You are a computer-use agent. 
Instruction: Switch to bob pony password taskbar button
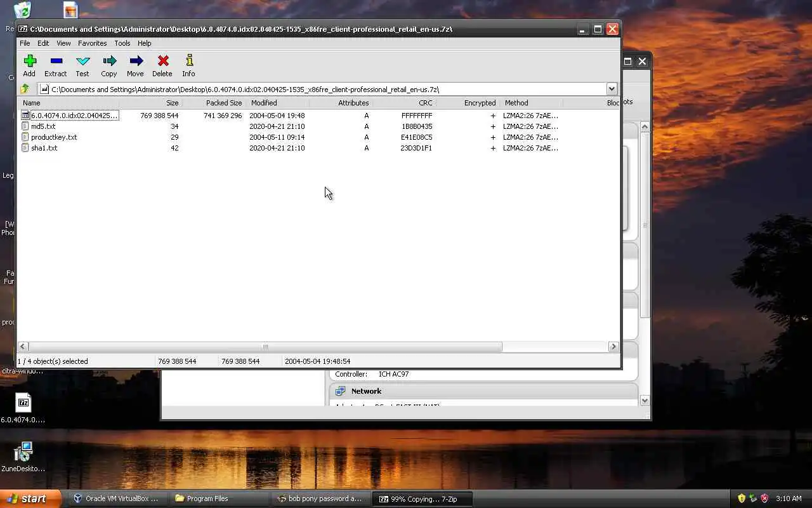pyautogui.click(x=320, y=498)
